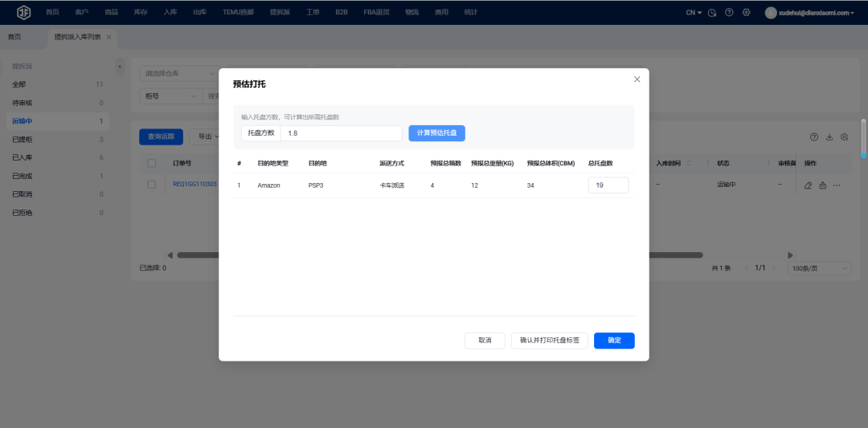Click the edit pencil icon in the 操作 column
868x428 pixels.
point(809,185)
